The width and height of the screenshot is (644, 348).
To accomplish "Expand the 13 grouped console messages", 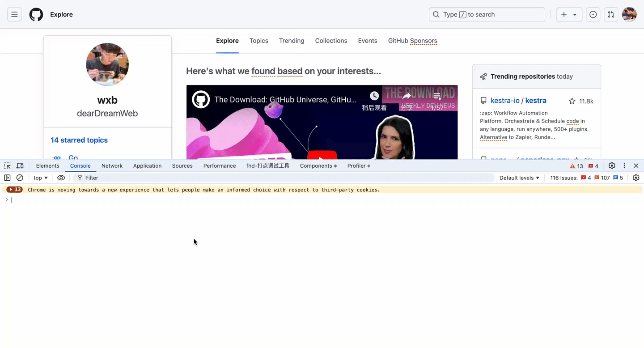I will [14, 190].
